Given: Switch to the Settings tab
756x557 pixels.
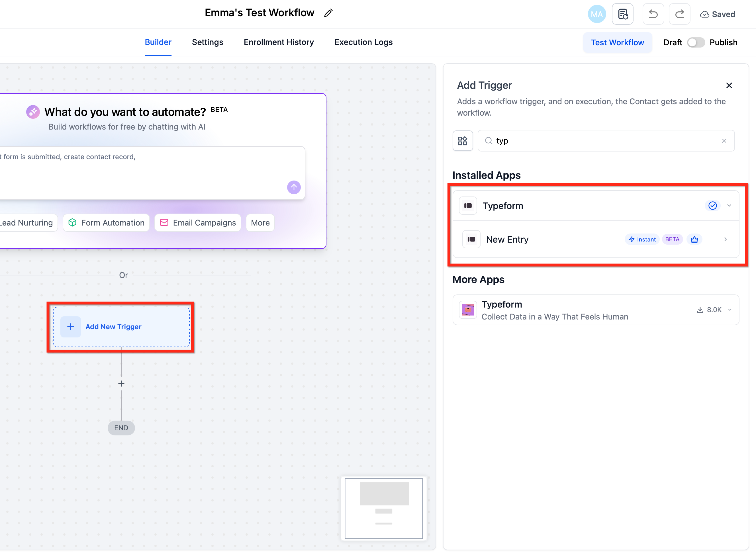Looking at the screenshot, I should click(x=207, y=42).
